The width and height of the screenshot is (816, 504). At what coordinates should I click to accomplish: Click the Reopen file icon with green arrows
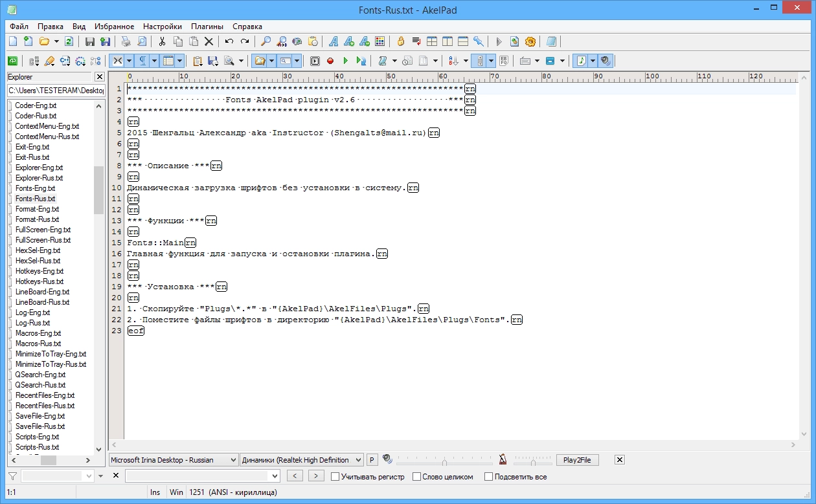click(x=69, y=41)
